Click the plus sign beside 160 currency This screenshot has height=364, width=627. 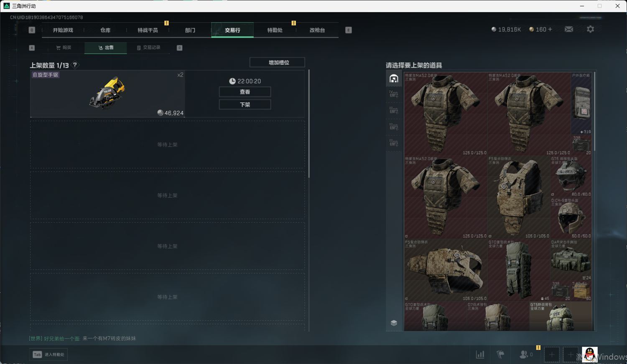point(550,29)
